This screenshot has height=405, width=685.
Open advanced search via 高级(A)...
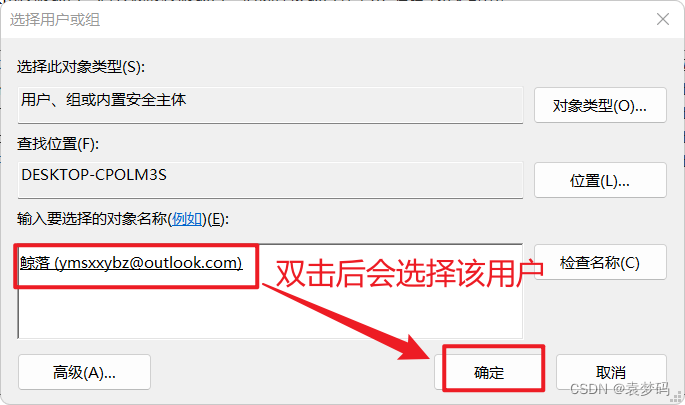tap(84, 372)
